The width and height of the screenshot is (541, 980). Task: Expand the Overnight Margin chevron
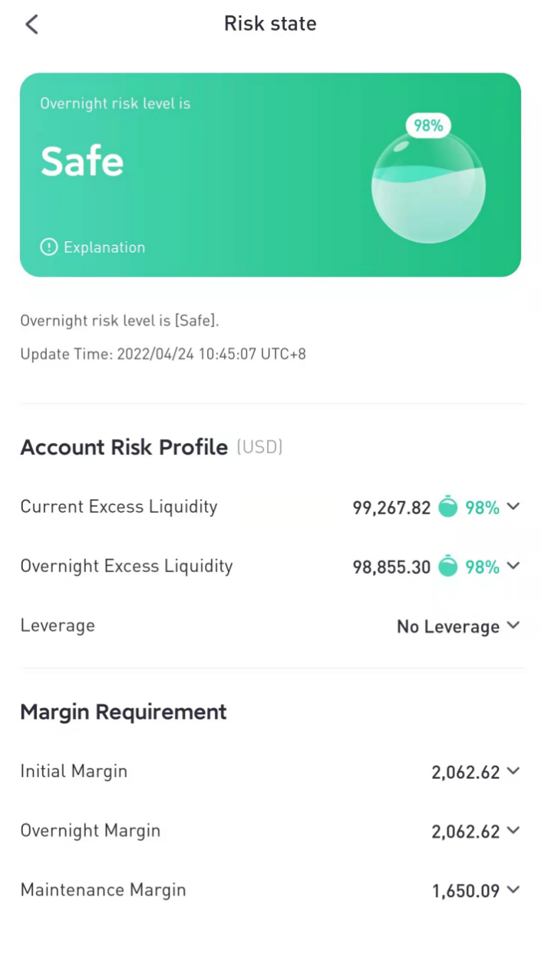(513, 831)
